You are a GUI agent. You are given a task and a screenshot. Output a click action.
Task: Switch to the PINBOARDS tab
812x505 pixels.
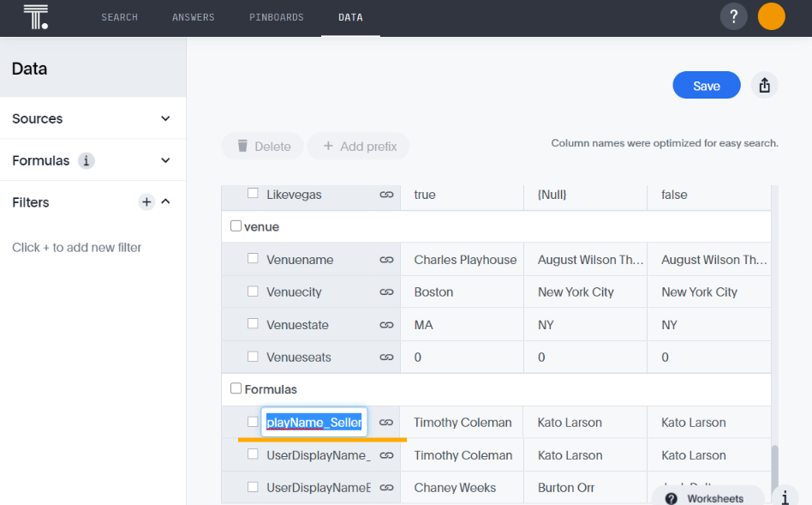point(276,16)
